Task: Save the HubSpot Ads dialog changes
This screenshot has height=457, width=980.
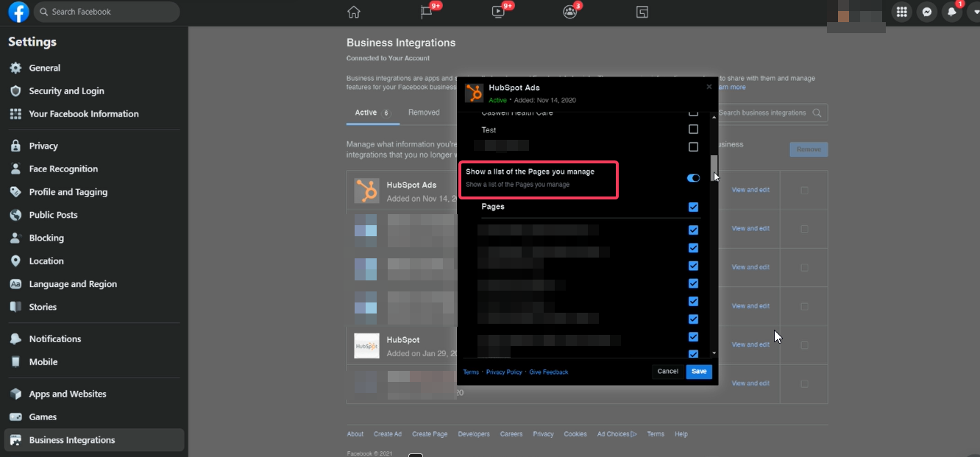Action: (699, 372)
